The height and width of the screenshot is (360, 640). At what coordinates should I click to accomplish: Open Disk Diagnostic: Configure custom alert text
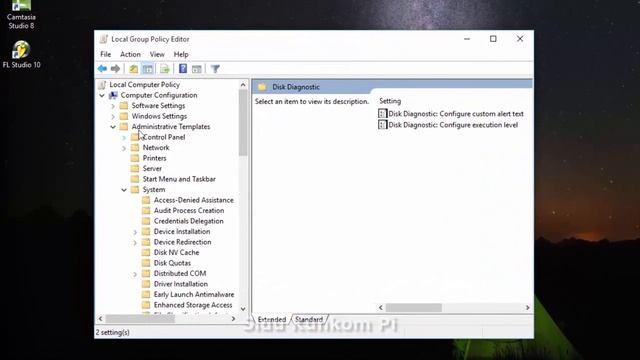point(456,114)
